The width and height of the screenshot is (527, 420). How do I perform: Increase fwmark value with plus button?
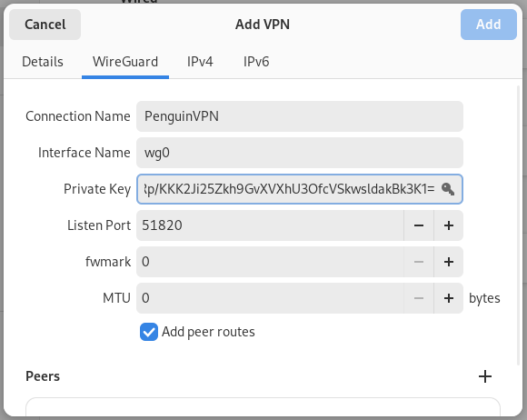(449, 262)
